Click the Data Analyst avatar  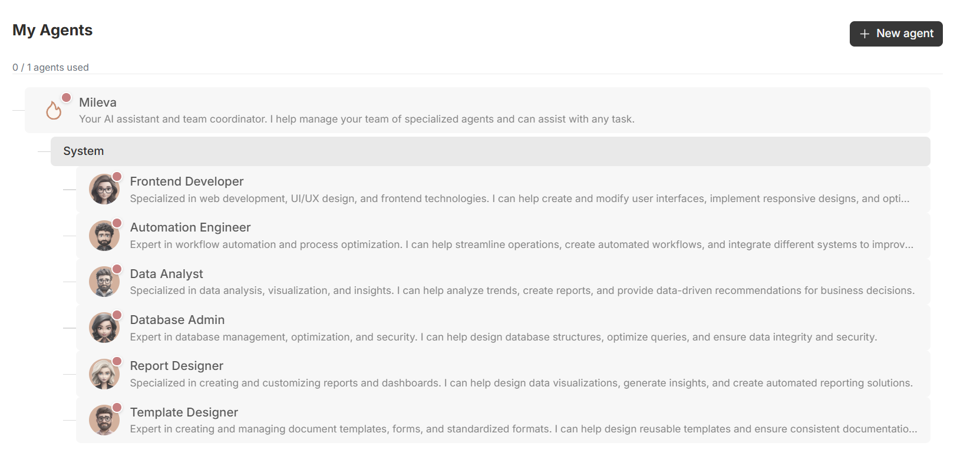click(104, 282)
